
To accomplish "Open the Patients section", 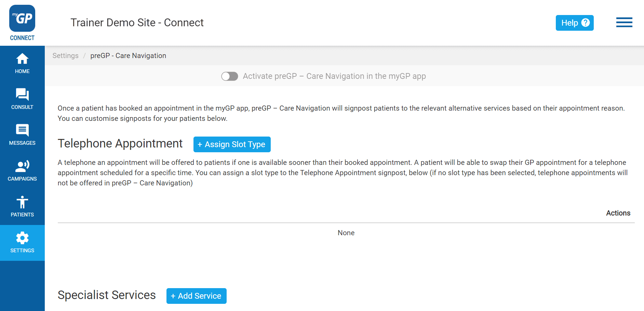I will pos(22,207).
